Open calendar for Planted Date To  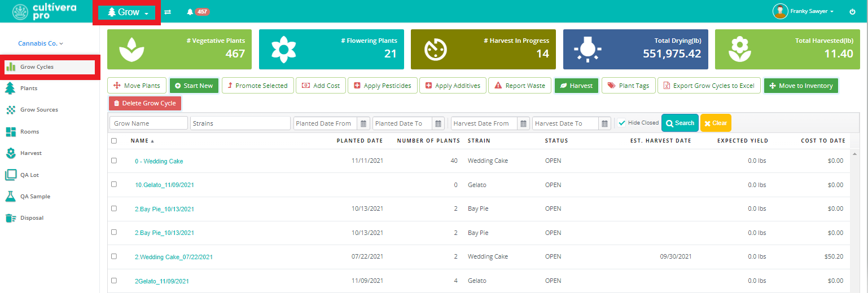click(x=439, y=123)
